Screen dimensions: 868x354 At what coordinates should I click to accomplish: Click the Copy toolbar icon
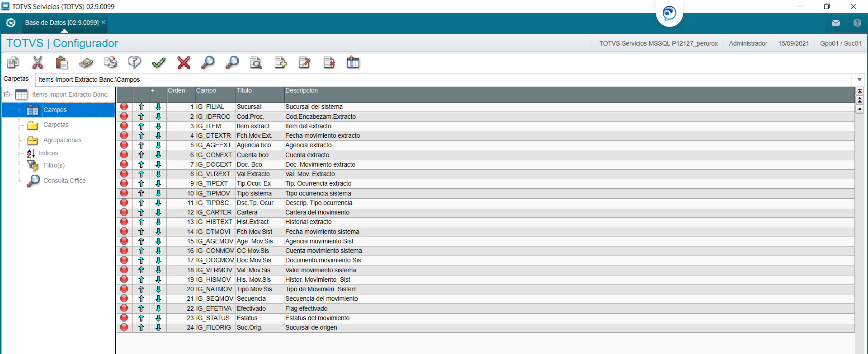click(13, 62)
